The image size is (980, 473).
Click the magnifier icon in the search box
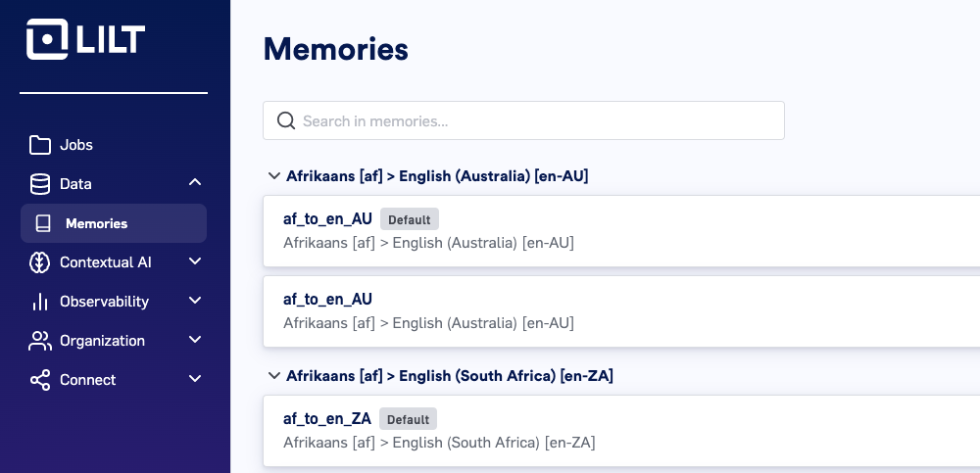pyautogui.click(x=286, y=120)
